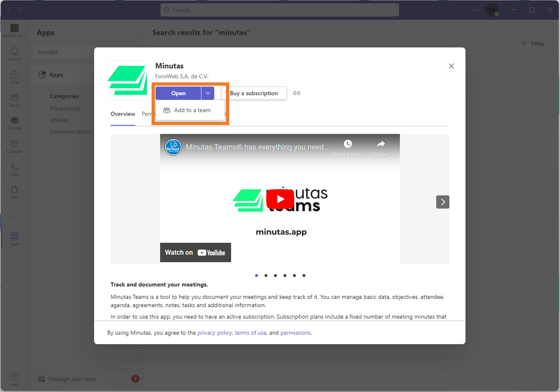The width and height of the screenshot is (560, 392).
Task: Choose Add to a team
Action: pyautogui.click(x=190, y=110)
